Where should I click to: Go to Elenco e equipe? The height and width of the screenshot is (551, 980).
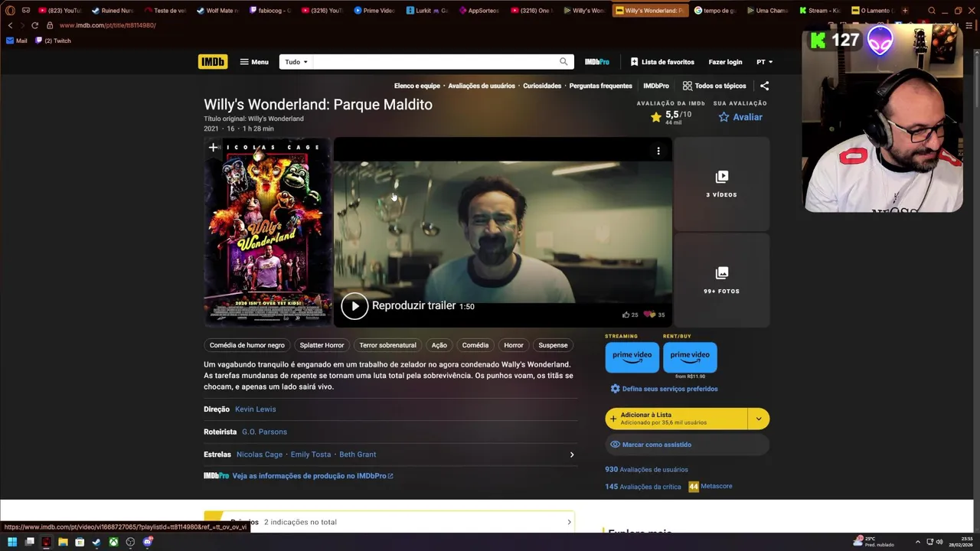point(417,86)
